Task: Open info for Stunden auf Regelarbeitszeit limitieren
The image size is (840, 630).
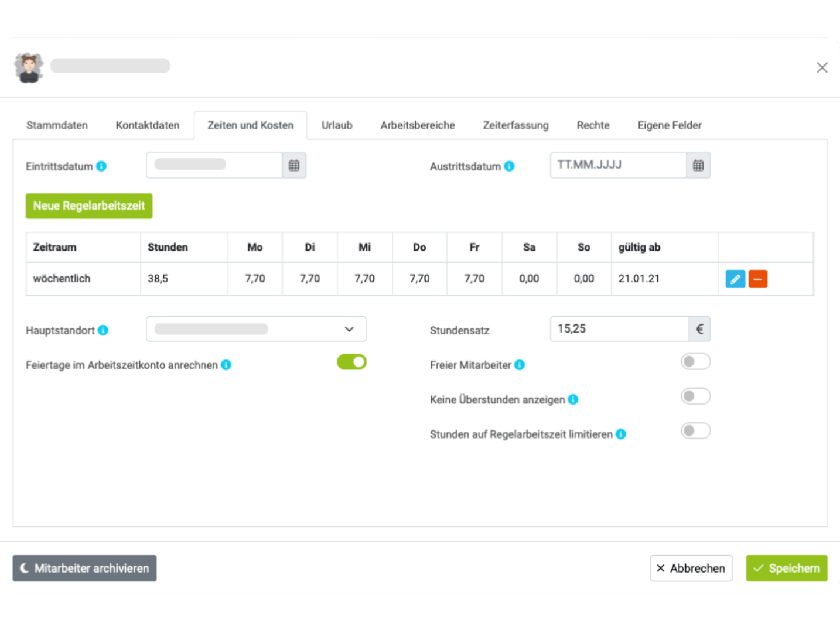Action: coord(621,434)
